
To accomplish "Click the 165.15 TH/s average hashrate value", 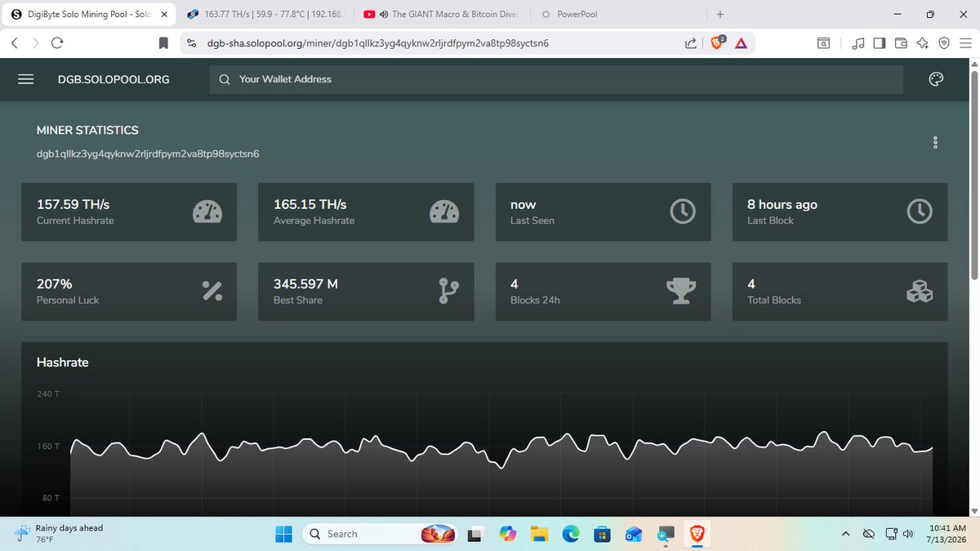I will (310, 204).
